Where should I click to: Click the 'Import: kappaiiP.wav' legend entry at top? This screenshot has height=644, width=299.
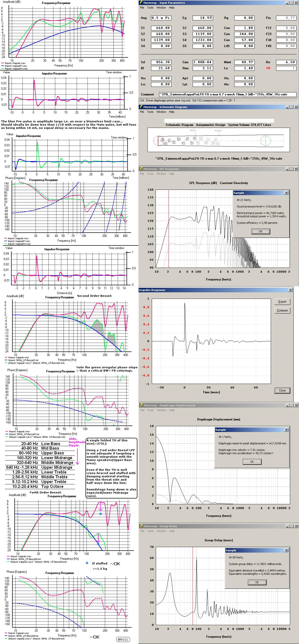[x=17, y=66]
